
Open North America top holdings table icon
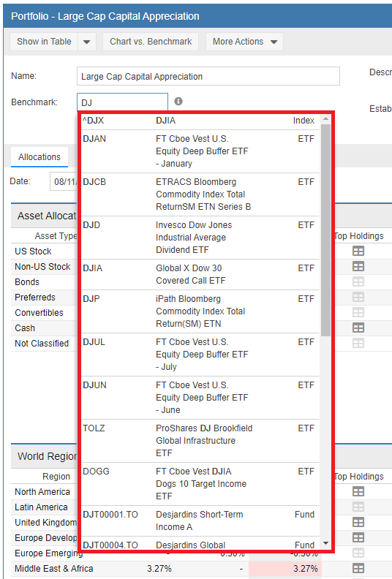click(358, 491)
